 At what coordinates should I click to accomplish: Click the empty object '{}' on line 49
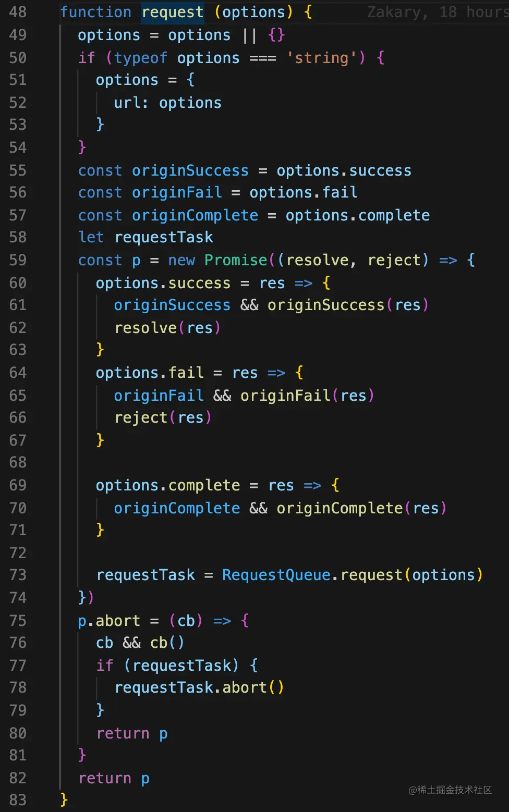(276, 35)
